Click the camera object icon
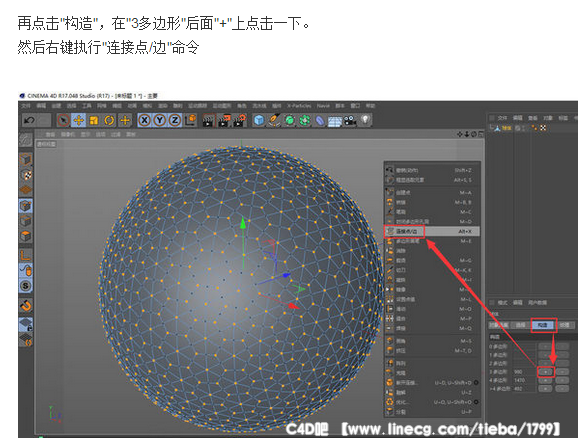This screenshot has height=446, width=586. [x=350, y=120]
